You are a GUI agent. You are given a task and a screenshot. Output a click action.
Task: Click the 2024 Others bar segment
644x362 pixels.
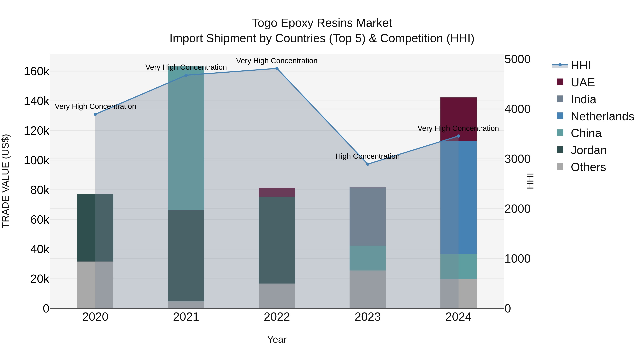pos(458,294)
